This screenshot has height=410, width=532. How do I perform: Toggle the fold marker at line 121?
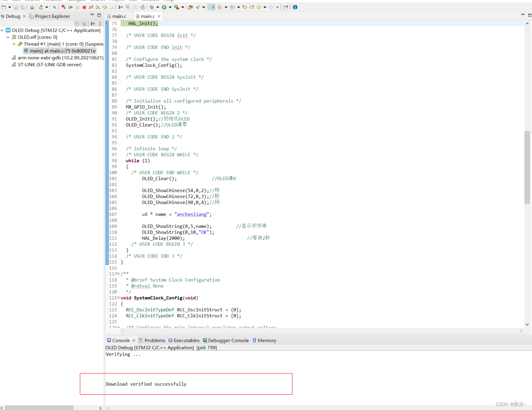point(119,298)
